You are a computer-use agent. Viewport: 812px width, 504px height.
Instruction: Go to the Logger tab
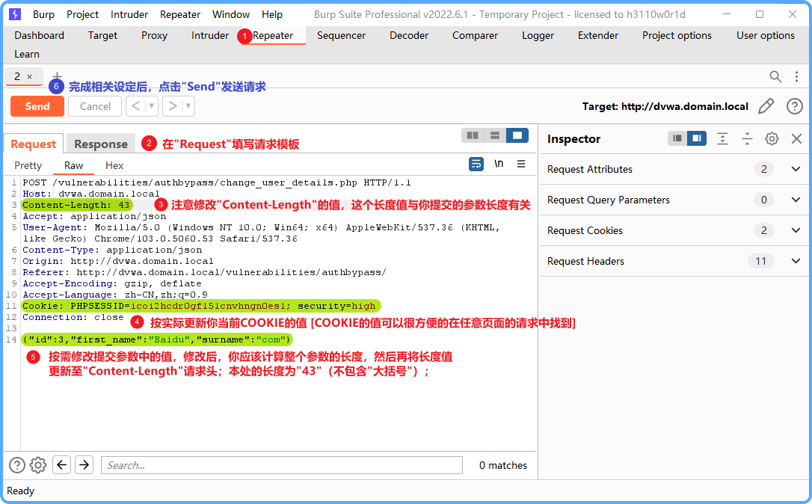(x=538, y=35)
